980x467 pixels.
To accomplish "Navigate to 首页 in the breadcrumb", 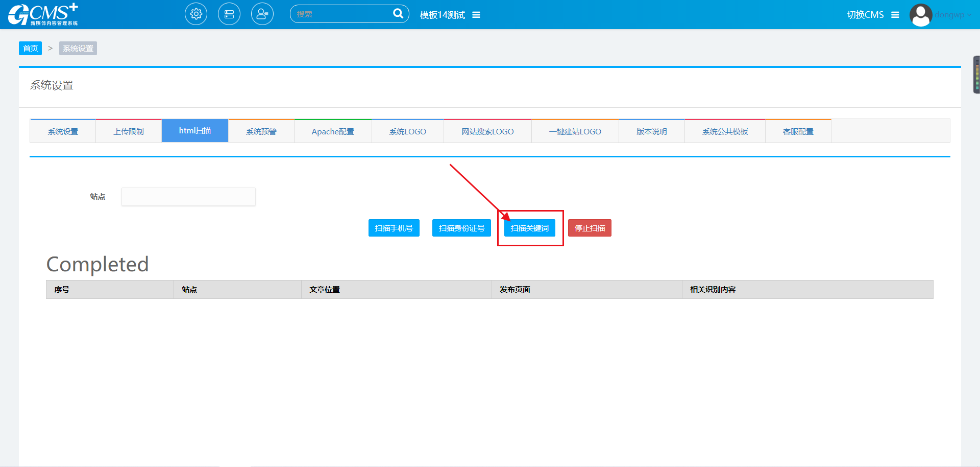I will (30, 48).
